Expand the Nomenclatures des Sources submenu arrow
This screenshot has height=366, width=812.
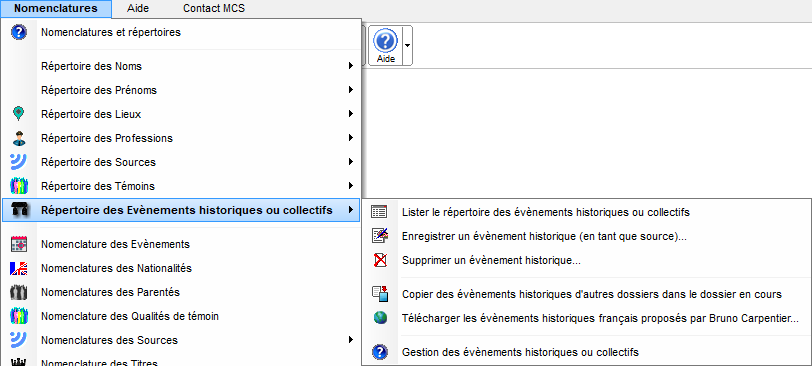351,340
